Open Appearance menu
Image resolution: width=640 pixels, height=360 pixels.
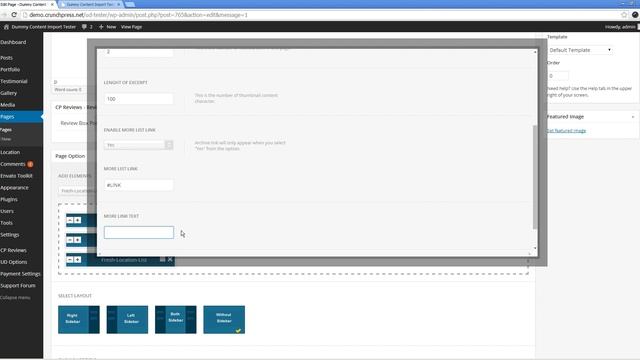click(14, 188)
